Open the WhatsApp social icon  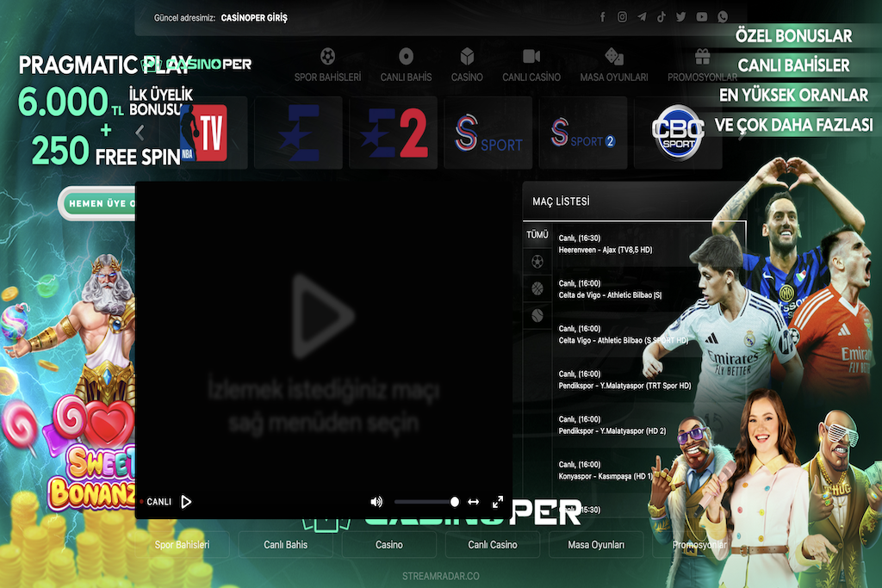723,17
